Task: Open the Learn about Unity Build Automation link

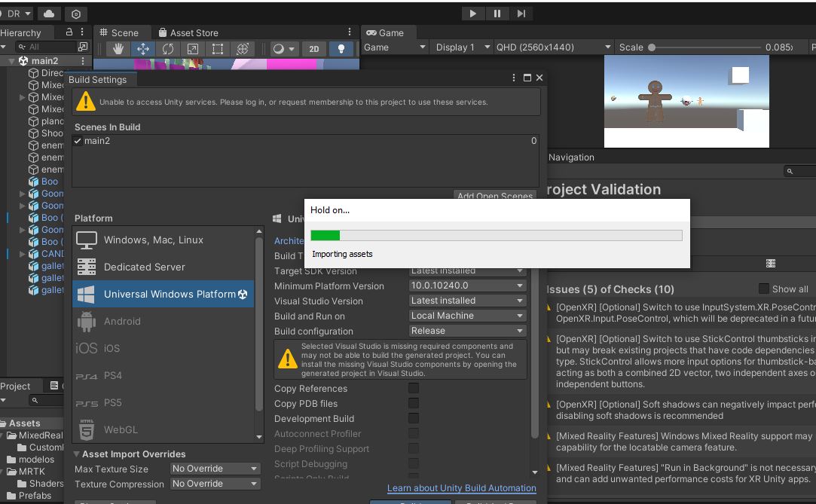Action: 462,488
